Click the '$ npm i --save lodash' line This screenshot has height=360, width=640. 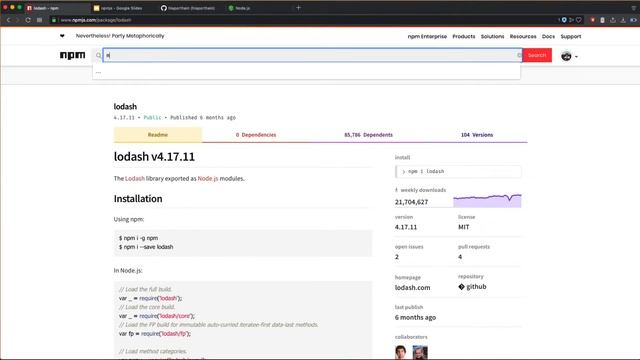[146, 247]
